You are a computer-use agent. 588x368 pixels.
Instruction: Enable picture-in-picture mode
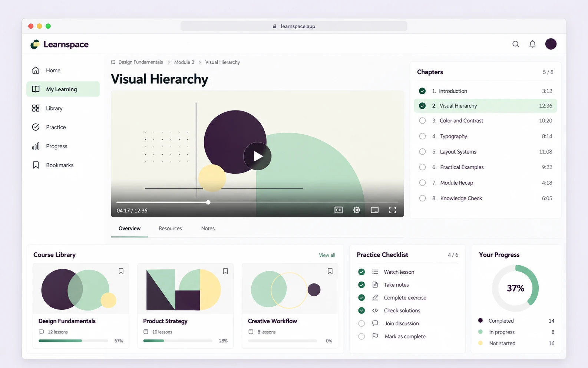tap(375, 210)
